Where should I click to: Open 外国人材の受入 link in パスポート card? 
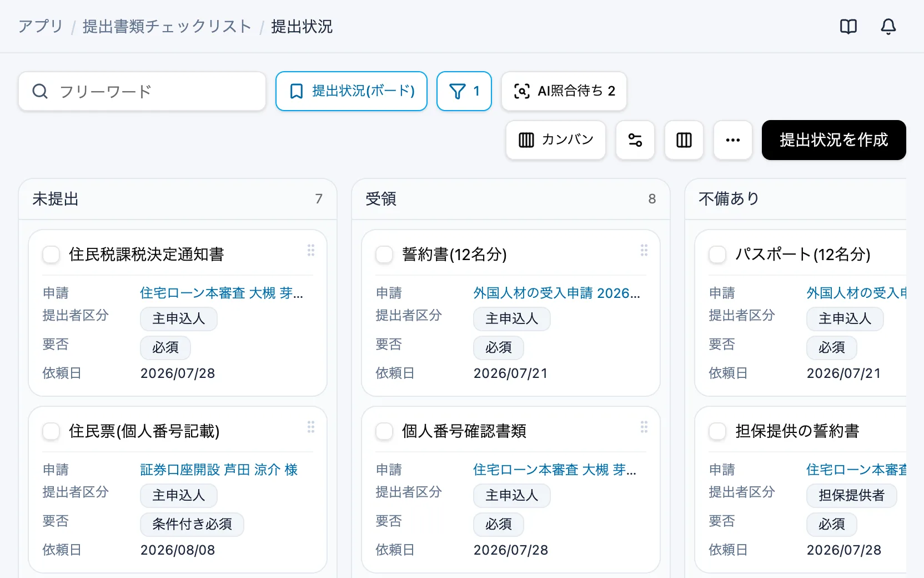856,293
